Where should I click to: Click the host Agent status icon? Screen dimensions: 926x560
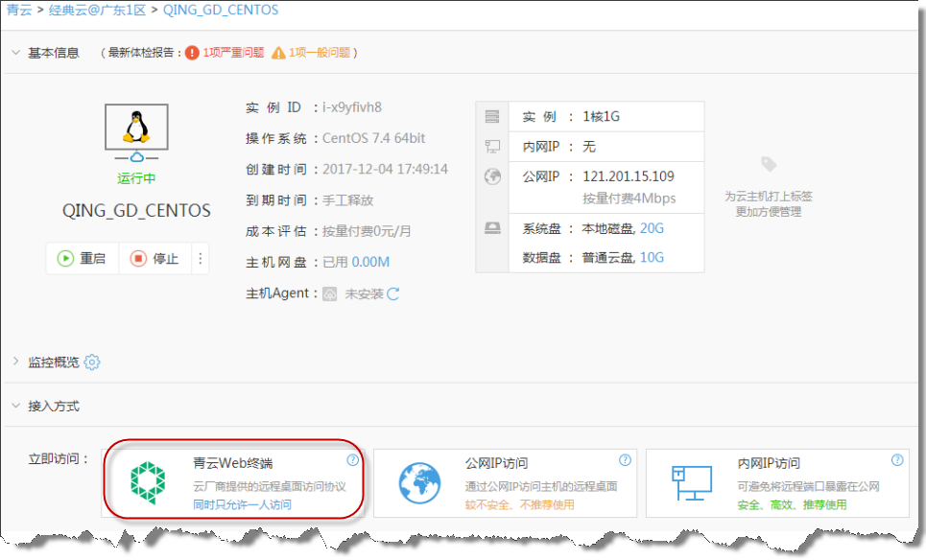(329, 293)
